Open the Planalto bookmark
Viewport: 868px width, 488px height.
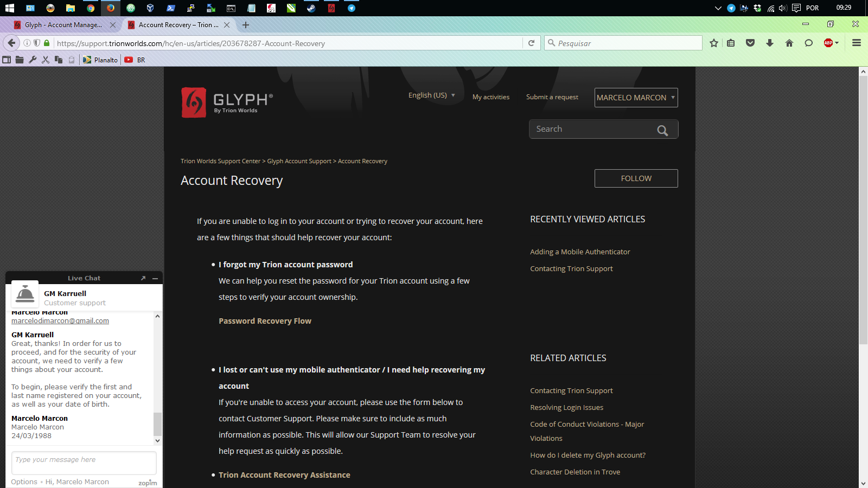(x=100, y=60)
